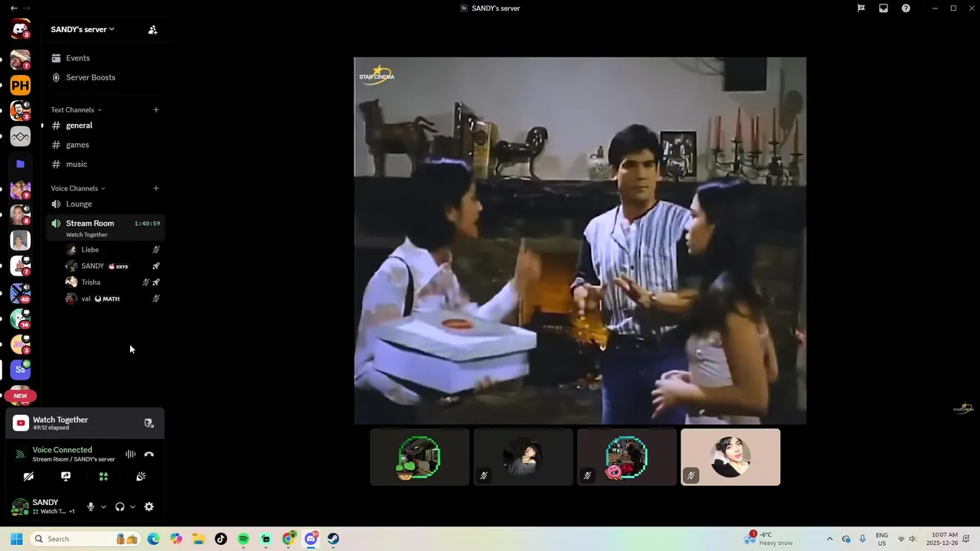Open User Settings gear
This screenshot has width=980, height=551.
pyautogui.click(x=149, y=507)
